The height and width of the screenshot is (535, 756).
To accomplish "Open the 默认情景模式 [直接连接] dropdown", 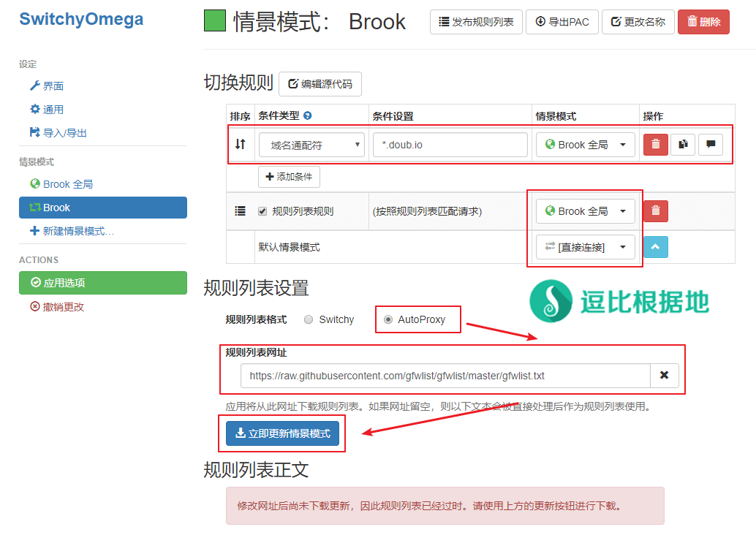I will [585, 247].
